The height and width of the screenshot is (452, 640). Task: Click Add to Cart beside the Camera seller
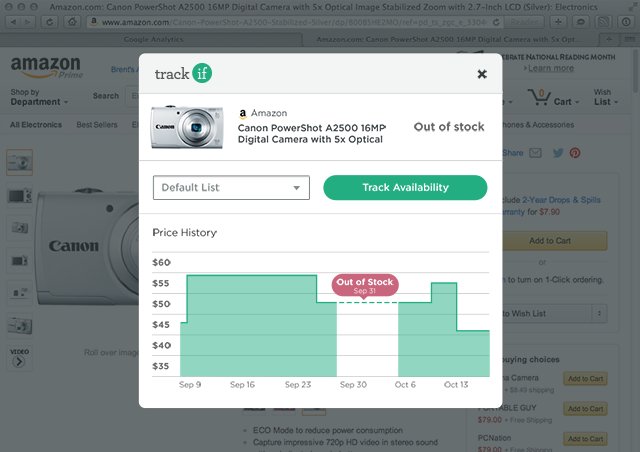(585, 379)
